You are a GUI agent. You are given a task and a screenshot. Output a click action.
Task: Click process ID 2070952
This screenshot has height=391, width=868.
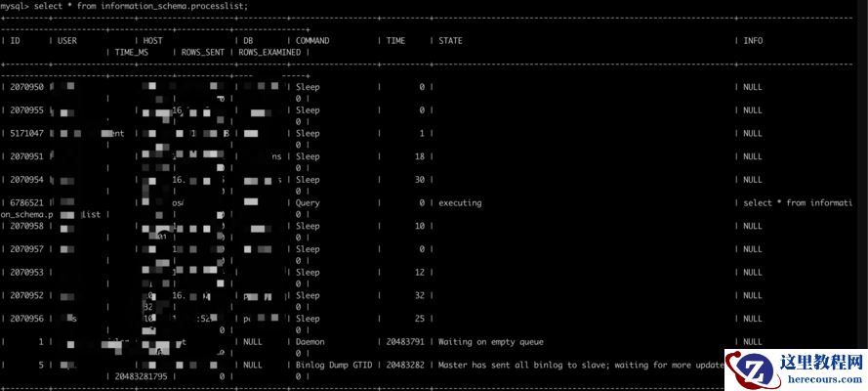26,296
